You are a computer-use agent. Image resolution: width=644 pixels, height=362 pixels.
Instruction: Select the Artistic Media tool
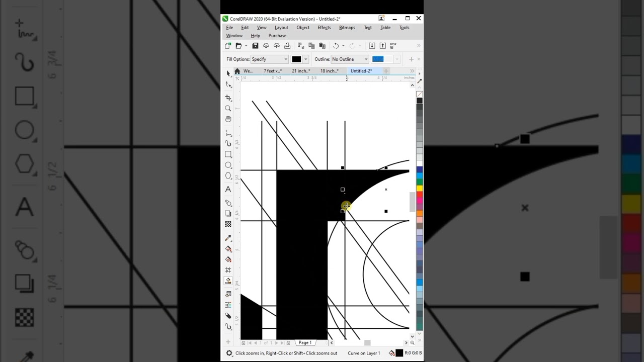(x=228, y=143)
